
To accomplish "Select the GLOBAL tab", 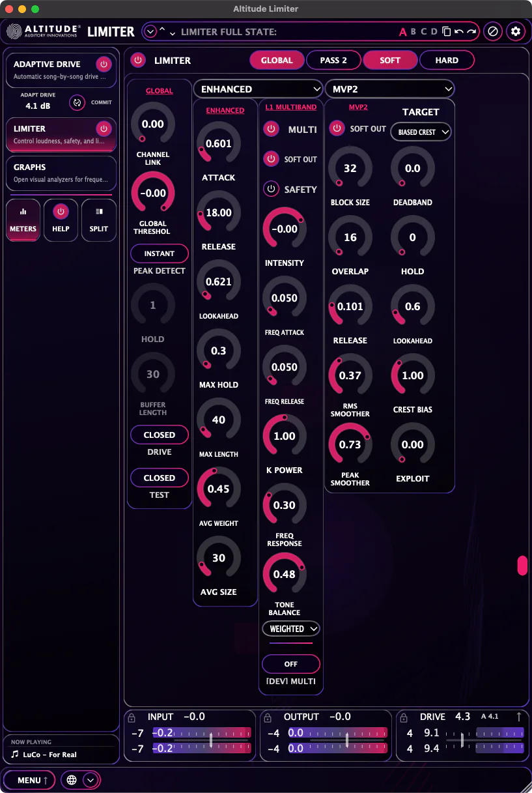I will (x=277, y=60).
